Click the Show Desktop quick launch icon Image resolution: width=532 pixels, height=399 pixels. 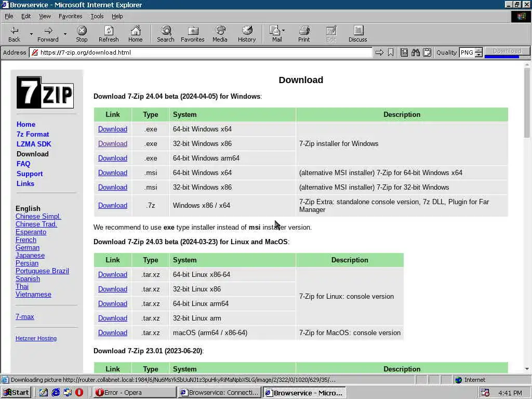44,393
